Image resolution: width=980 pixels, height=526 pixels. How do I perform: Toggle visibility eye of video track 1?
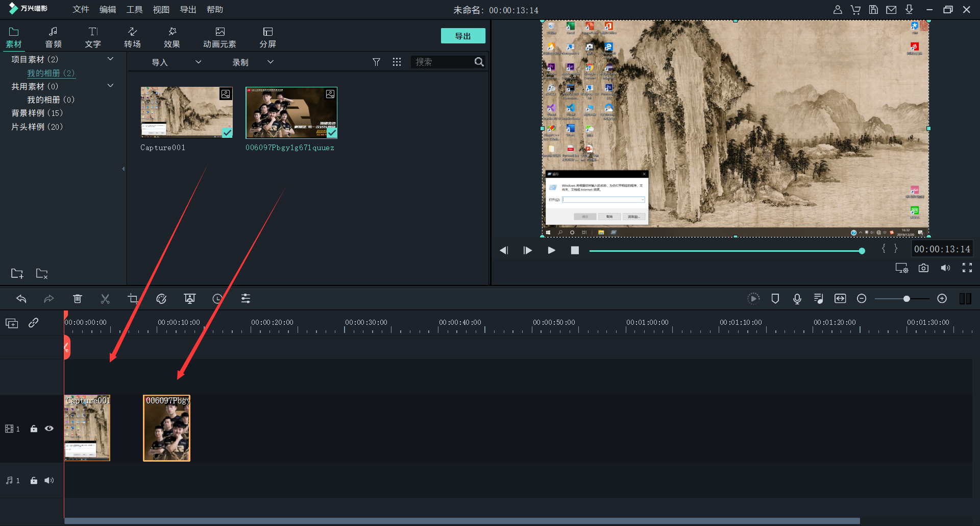tap(49, 428)
